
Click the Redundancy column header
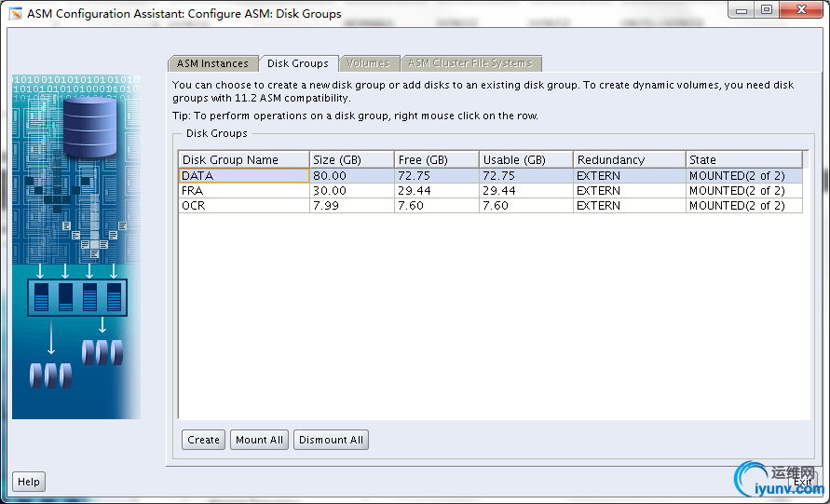point(630,160)
